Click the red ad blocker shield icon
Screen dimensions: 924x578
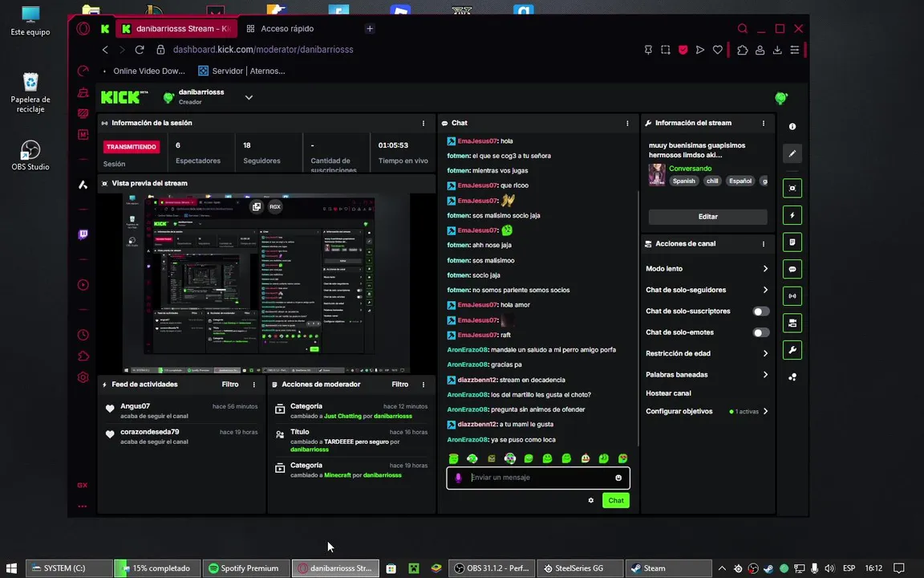tap(683, 50)
